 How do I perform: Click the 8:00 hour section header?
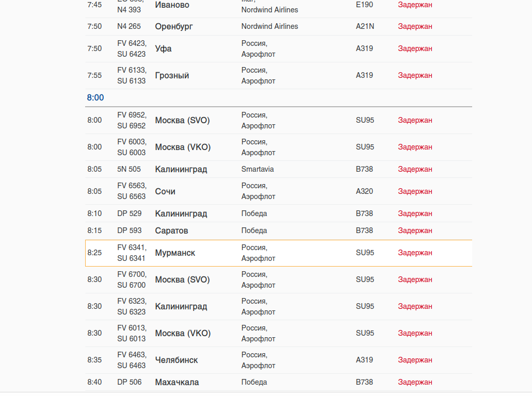(x=95, y=97)
